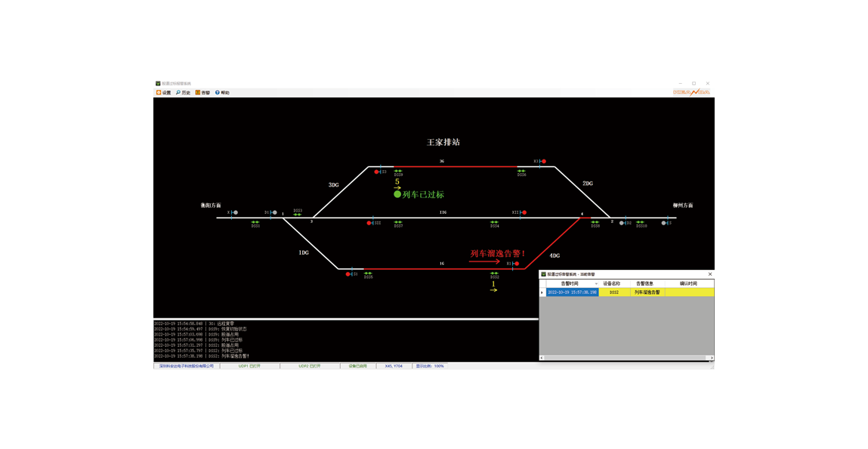Click the 告警时间 column sort arrow
868x449 pixels.
pyautogui.click(x=595, y=284)
